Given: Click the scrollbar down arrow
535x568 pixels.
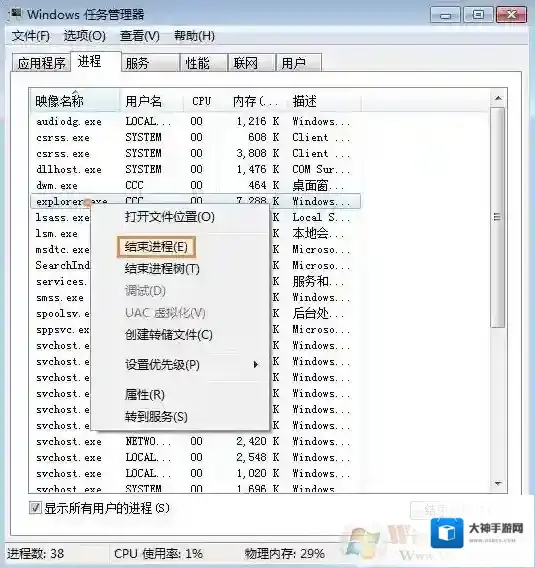Looking at the screenshot, I should (x=498, y=483).
